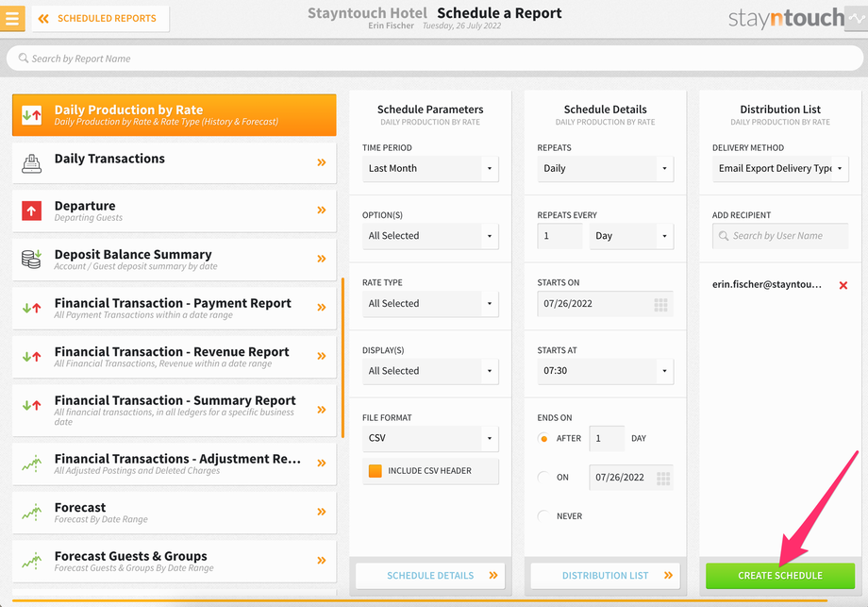Viewport: 868px width, 607px height.
Task: Click the Daily Transactions cash register icon
Action: pos(31,164)
